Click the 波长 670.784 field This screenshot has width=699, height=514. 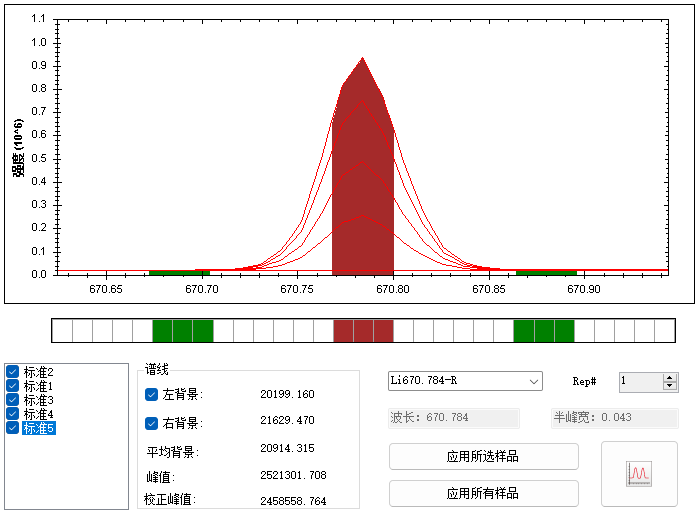(454, 418)
